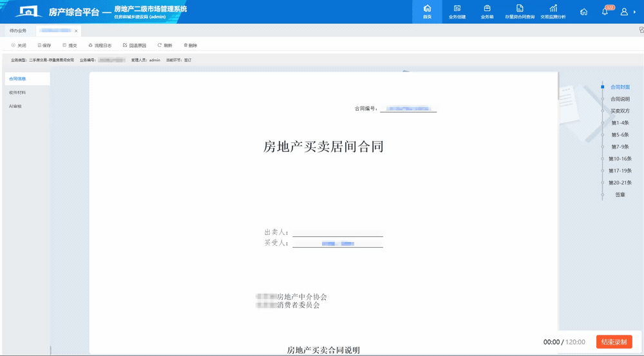Screen dimensions: 644x356
Task: Click the expand icon at right edge of tab bar
Action: [641, 30]
